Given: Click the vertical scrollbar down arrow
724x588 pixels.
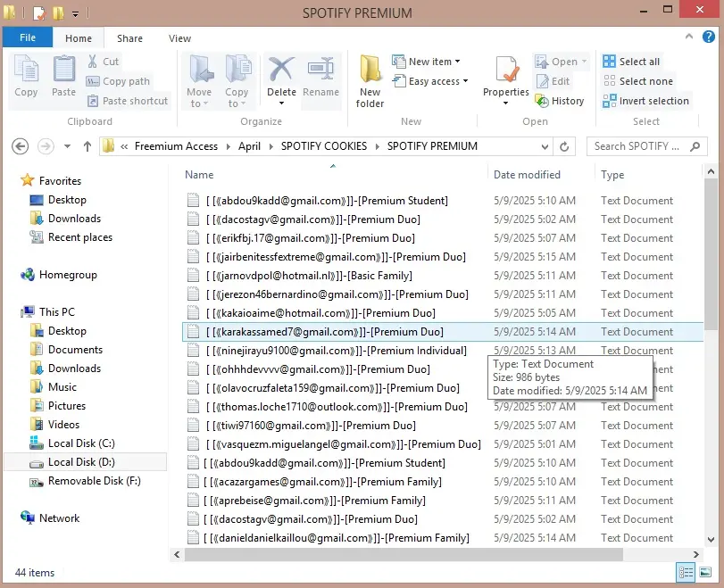Looking at the screenshot, I should tap(712, 540).
